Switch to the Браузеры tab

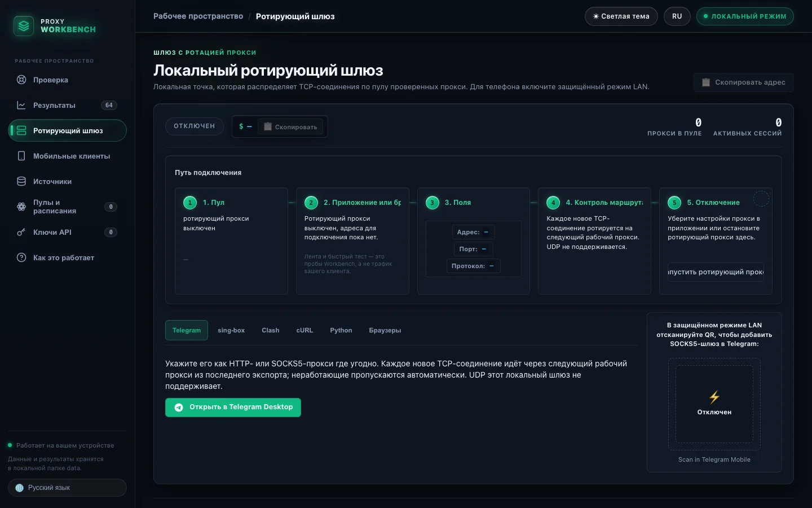pyautogui.click(x=385, y=330)
